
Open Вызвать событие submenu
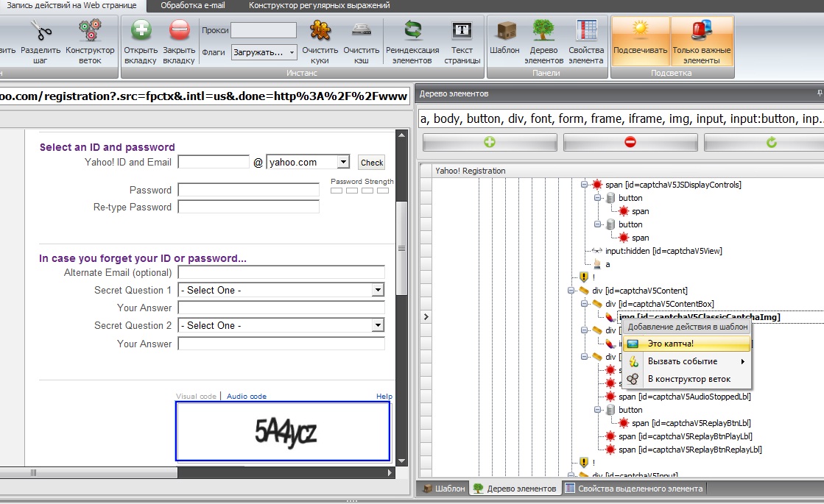coord(687,361)
